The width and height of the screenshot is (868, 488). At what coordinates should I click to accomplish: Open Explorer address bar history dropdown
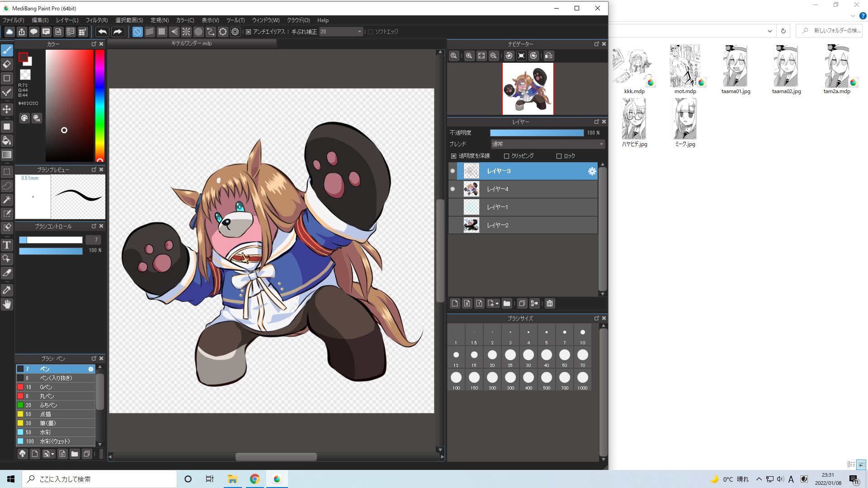coord(769,31)
